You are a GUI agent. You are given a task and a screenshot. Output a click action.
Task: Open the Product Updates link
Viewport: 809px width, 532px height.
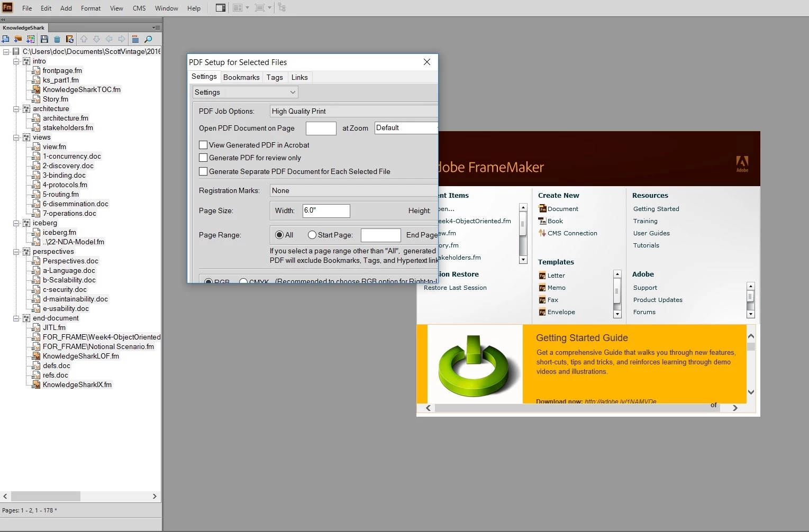658,300
